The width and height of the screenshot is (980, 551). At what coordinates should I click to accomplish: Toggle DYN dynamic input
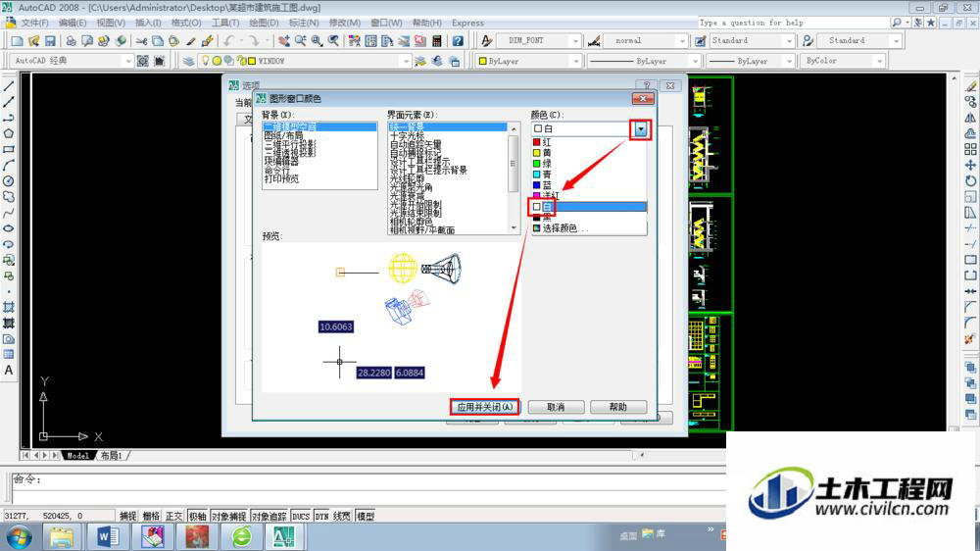click(321, 516)
